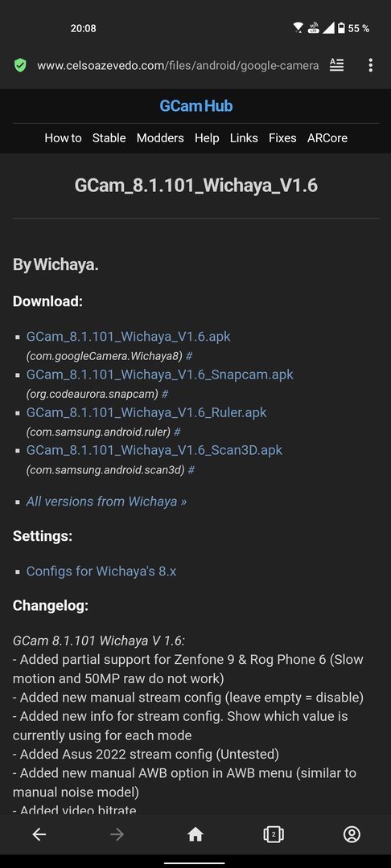This screenshot has height=868, width=391.
Task: Open the tabs switcher icon
Action: tap(273, 834)
